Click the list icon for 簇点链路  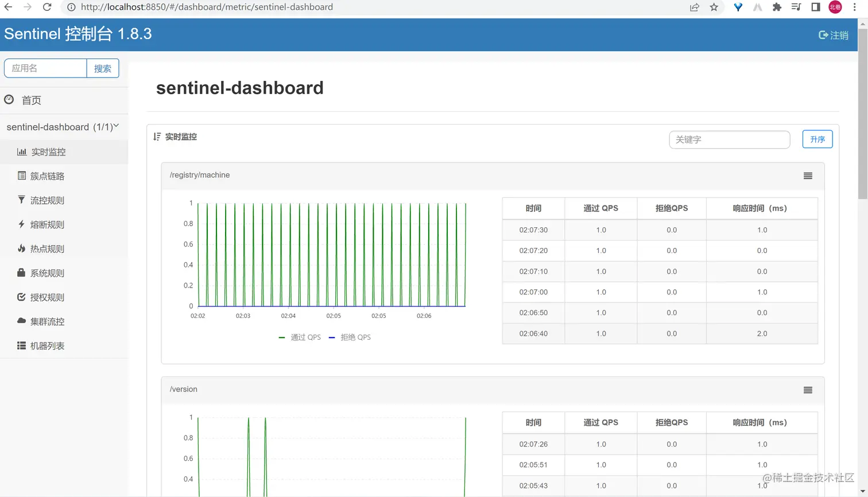coord(22,176)
